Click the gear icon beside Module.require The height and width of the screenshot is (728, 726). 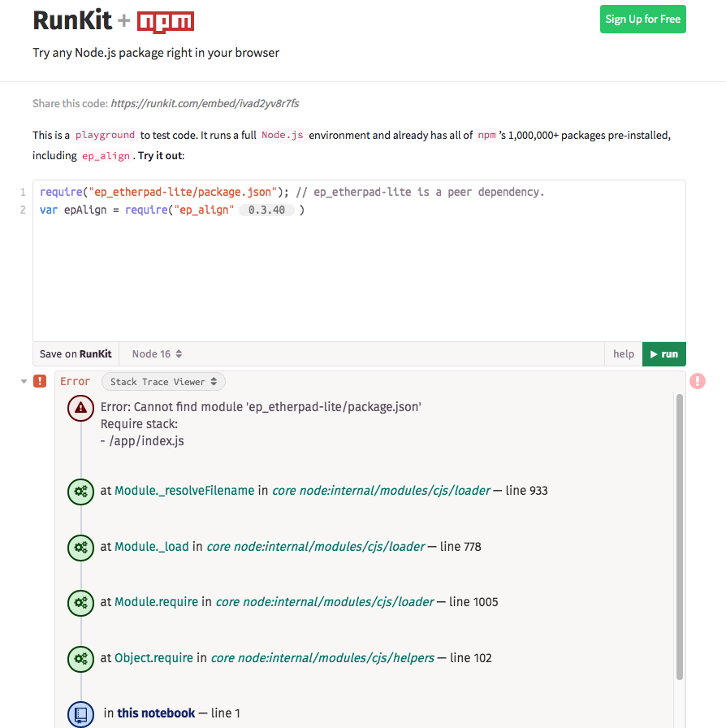coord(80,603)
